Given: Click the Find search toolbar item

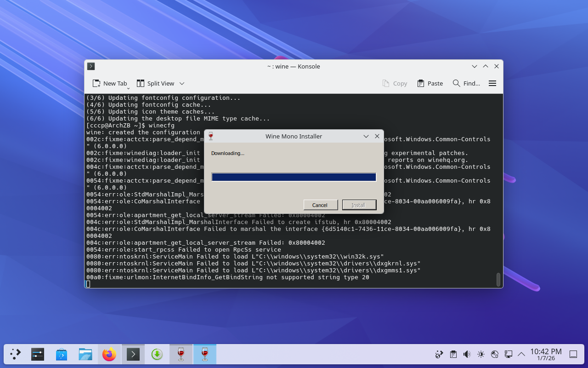Looking at the screenshot, I should 466,83.
